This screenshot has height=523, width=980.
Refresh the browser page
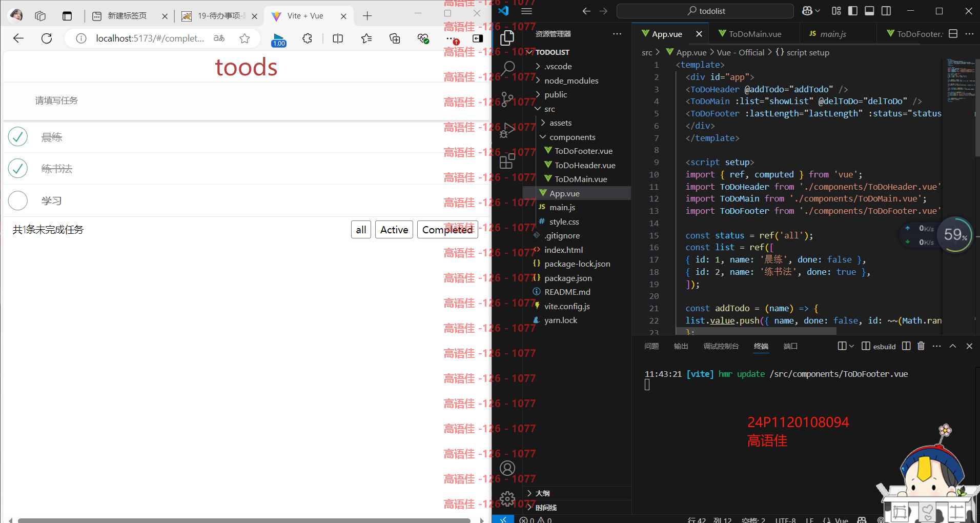pos(47,38)
